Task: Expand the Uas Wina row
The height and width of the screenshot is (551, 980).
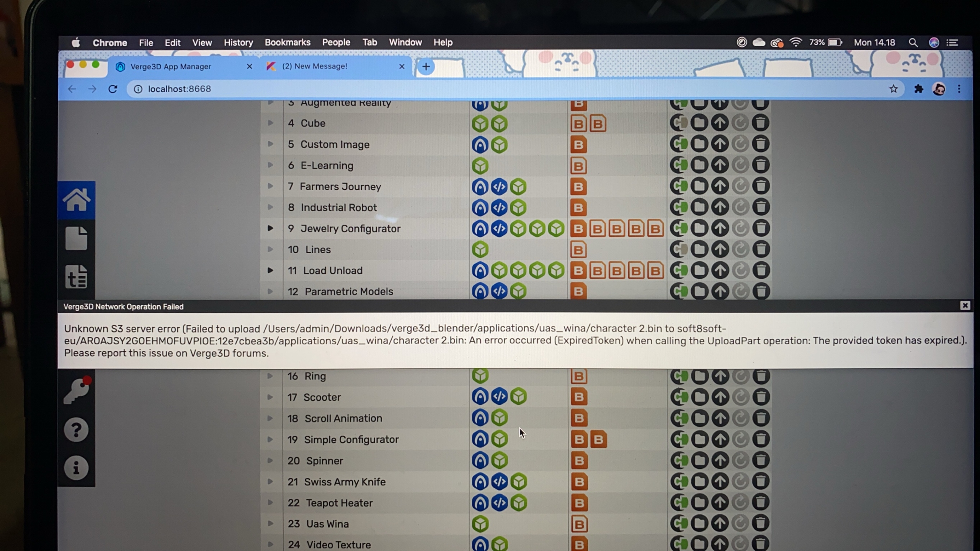Action: point(270,523)
